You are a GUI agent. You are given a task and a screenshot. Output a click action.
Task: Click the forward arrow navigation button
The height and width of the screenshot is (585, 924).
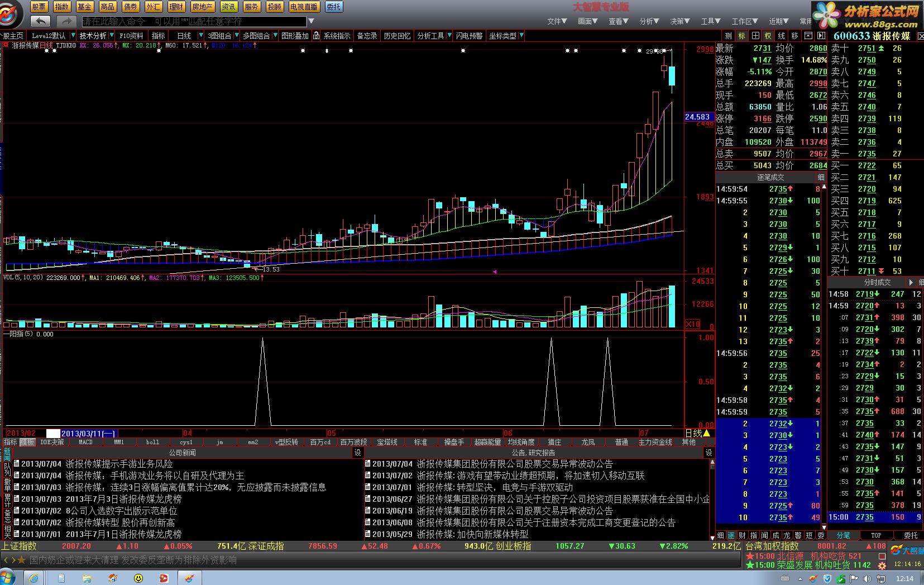tap(66, 21)
